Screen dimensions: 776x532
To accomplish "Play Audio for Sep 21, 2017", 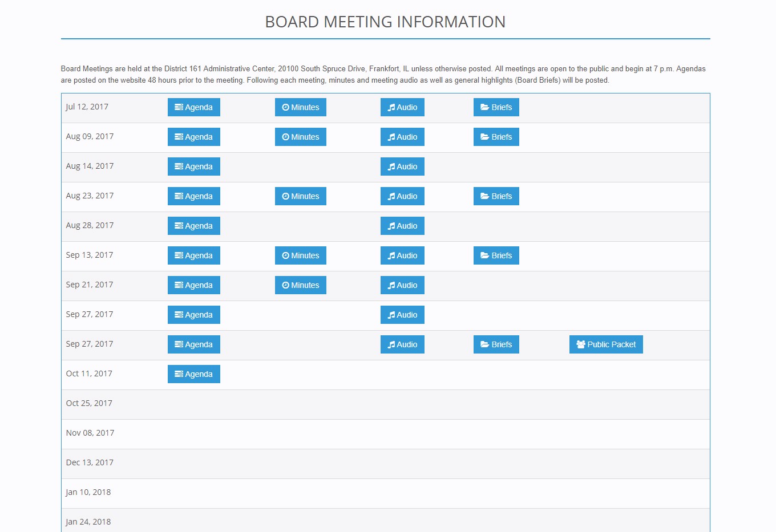I will (402, 285).
